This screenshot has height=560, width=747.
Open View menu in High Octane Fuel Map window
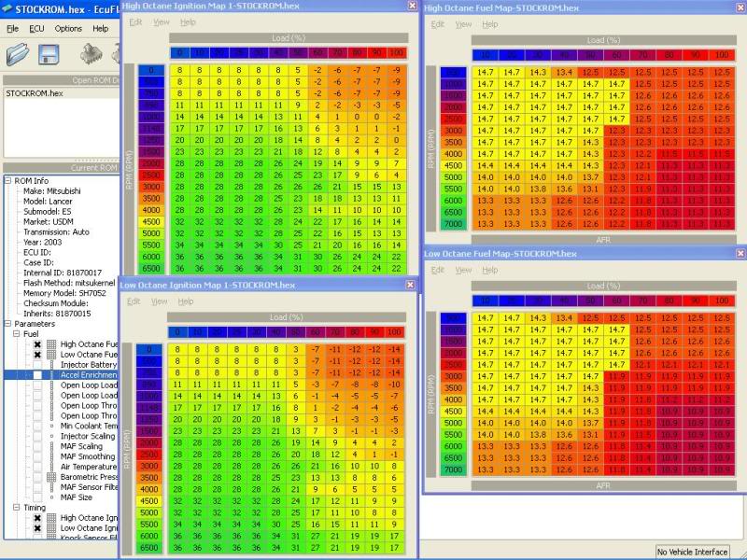[x=463, y=24]
